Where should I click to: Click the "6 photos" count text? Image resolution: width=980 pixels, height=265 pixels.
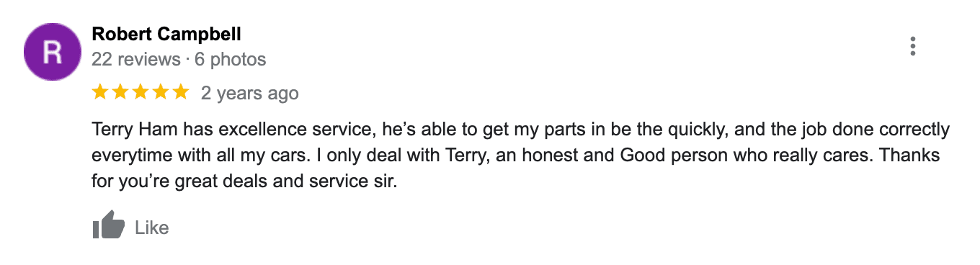click(x=230, y=59)
